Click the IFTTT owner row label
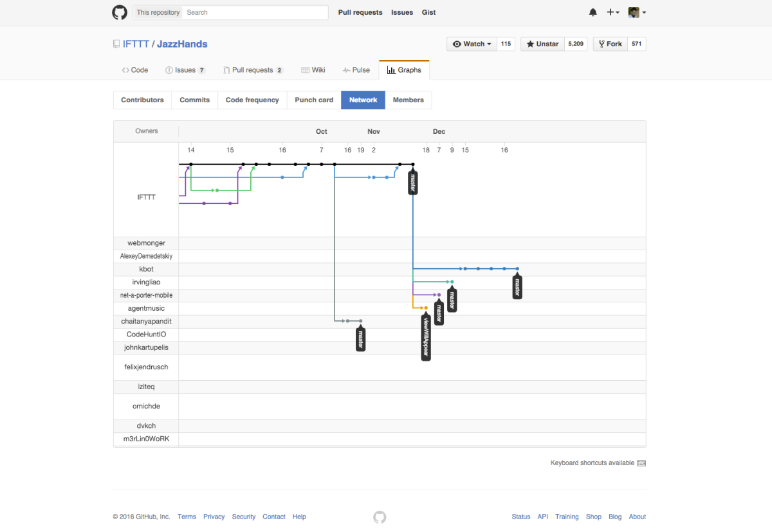This screenshot has height=532, width=772. [146, 197]
